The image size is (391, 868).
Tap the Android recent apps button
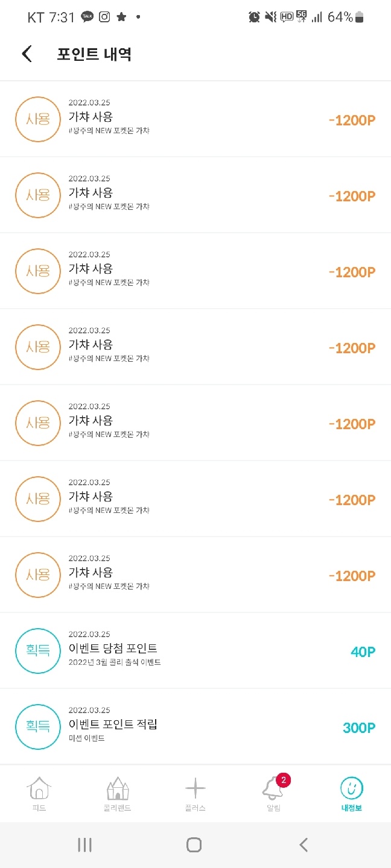click(x=85, y=844)
